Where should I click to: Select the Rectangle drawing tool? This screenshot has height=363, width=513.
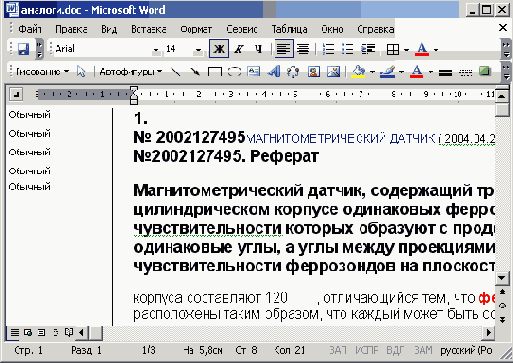pos(215,71)
